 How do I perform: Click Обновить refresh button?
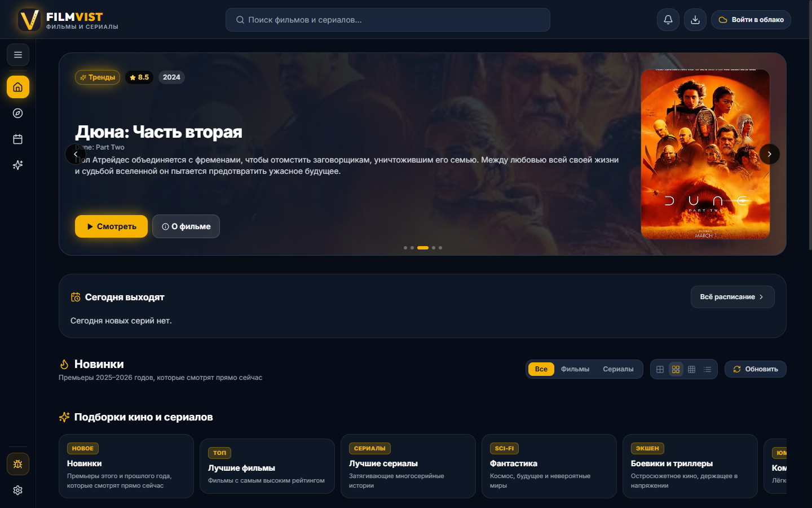(756, 369)
